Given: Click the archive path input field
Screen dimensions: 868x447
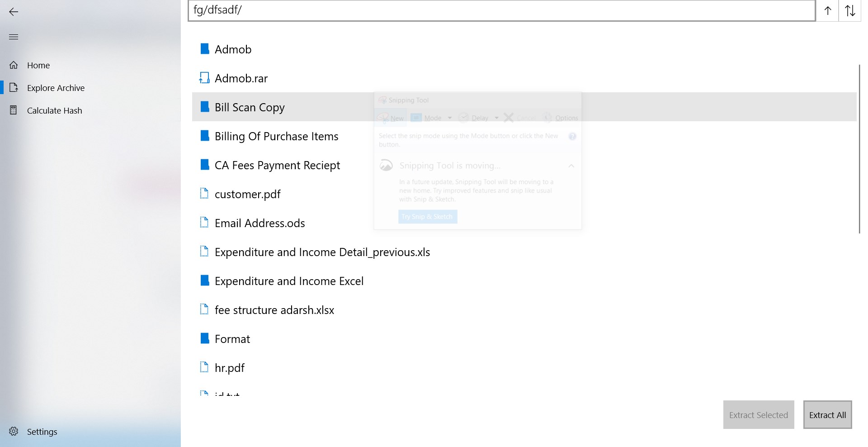Looking at the screenshot, I should coord(501,10).
